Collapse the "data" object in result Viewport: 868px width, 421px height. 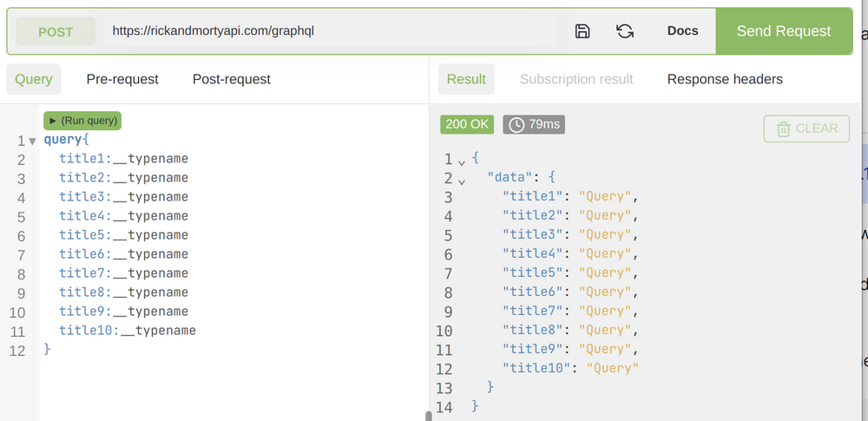pyautogui.click(x=461, y=179)
